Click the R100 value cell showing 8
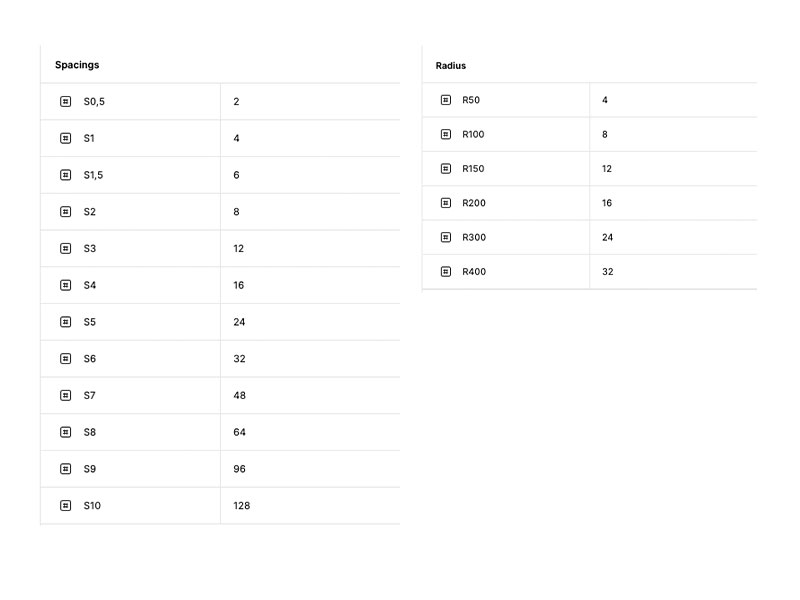The width and height of the screenshot is (800, 600). click(605, 134)
